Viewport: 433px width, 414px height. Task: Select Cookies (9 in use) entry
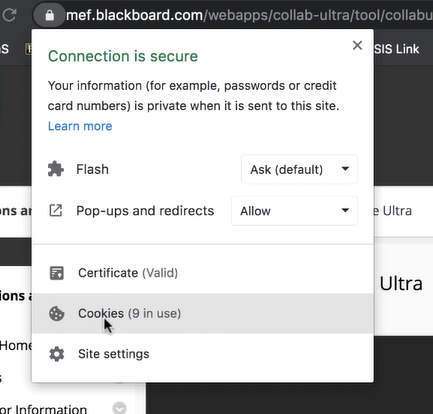pyautogui.click(x=203, y=314)
